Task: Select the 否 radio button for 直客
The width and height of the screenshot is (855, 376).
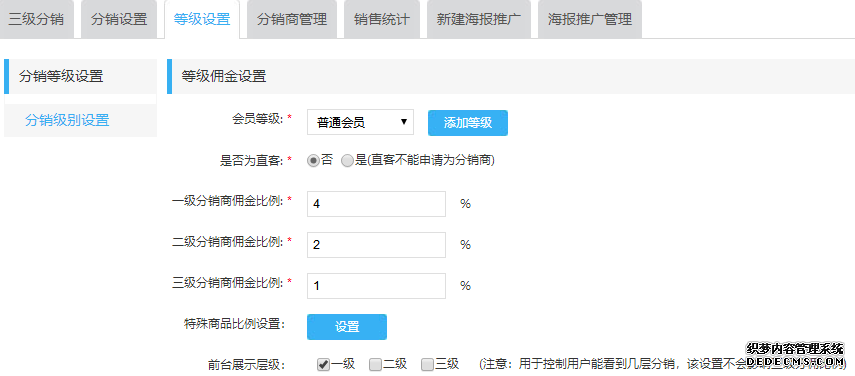Action: point(314,161)
